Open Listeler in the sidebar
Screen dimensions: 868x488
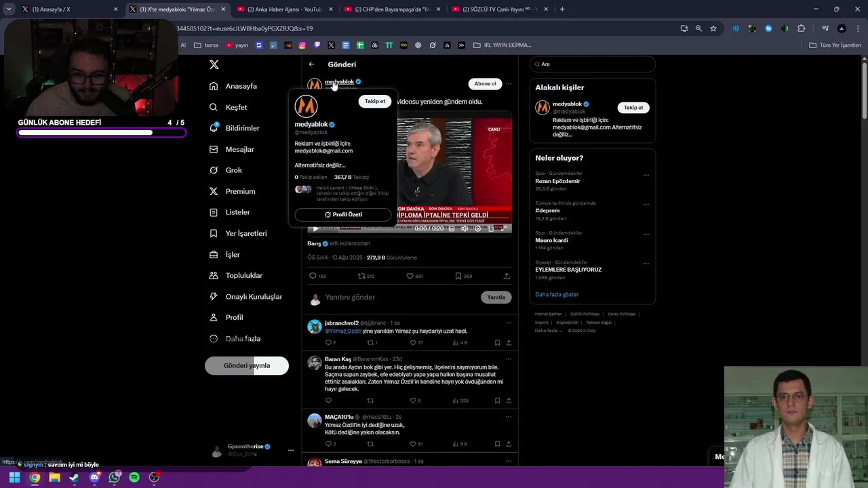point(230,212)
